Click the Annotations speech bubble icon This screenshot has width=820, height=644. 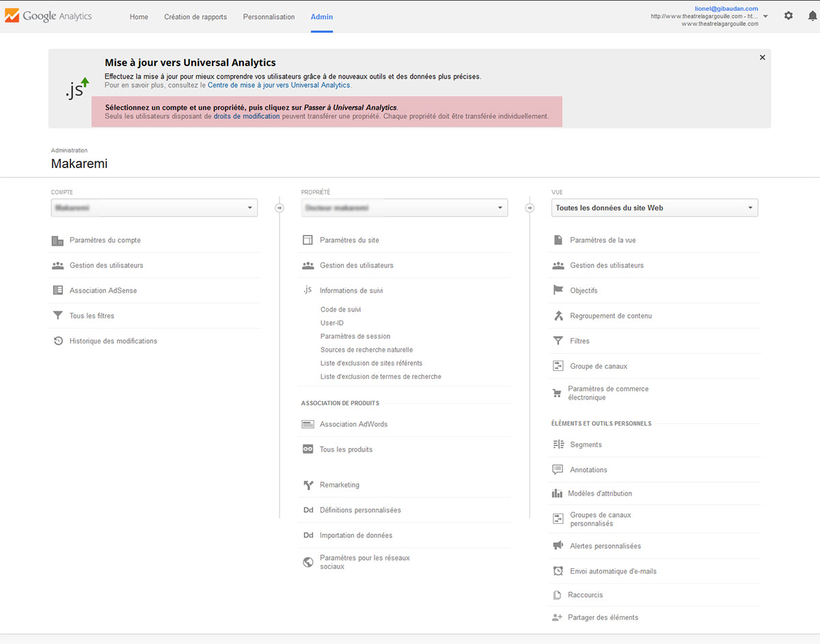click(x=558, y=470)
